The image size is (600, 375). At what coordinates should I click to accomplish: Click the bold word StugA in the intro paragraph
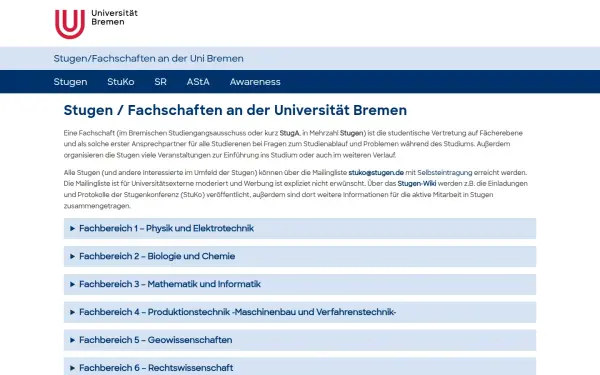tap(289, 133)
